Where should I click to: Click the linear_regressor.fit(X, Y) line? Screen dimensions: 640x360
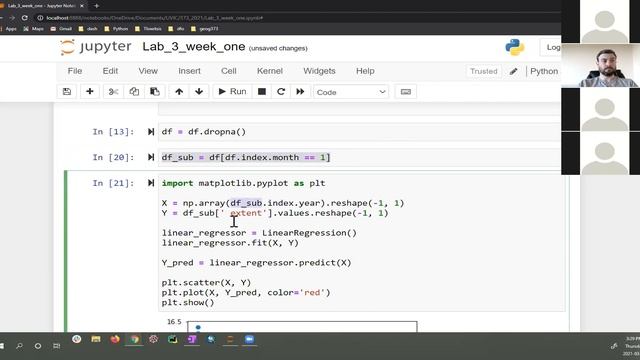(x=230, y=243)
